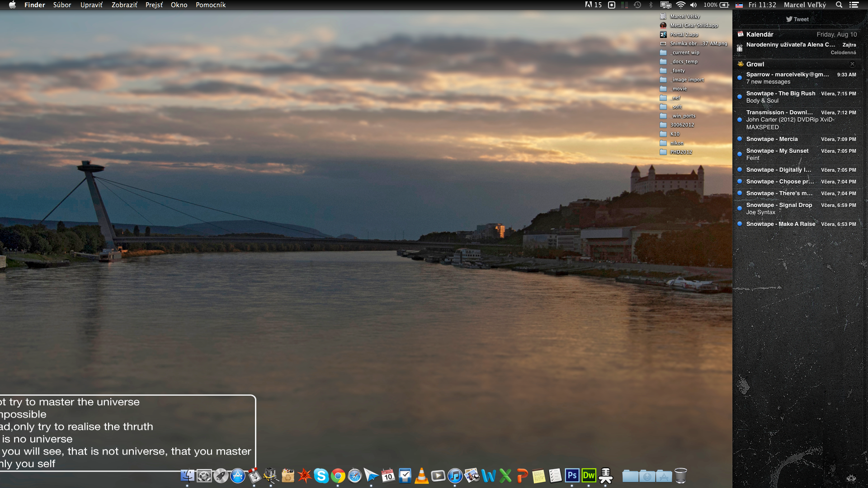Open the volume control menu
This screenshot has height=488, width=868.
coord(693,5)
